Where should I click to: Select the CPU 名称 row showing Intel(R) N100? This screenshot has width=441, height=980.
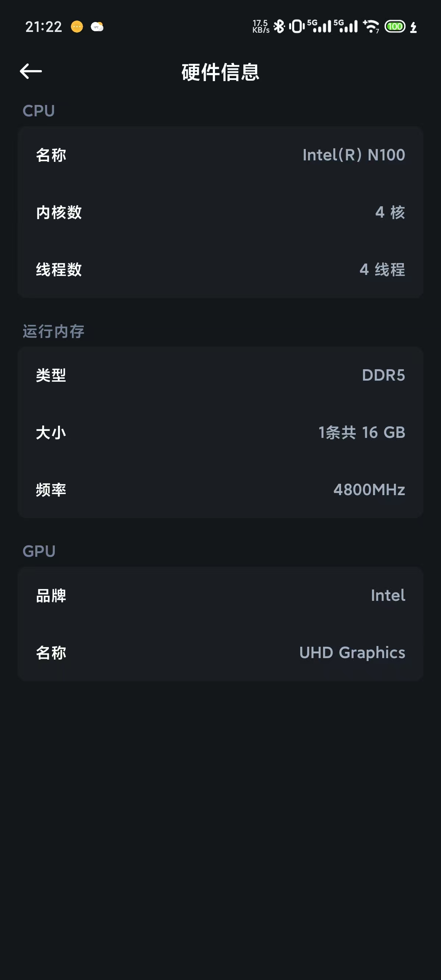(x=220, y=155)
